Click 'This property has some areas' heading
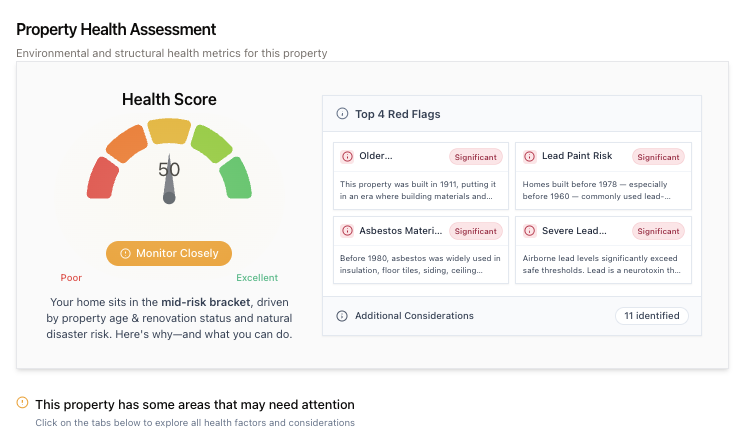This screenshot has height=442, width=745. coord(195,404)
